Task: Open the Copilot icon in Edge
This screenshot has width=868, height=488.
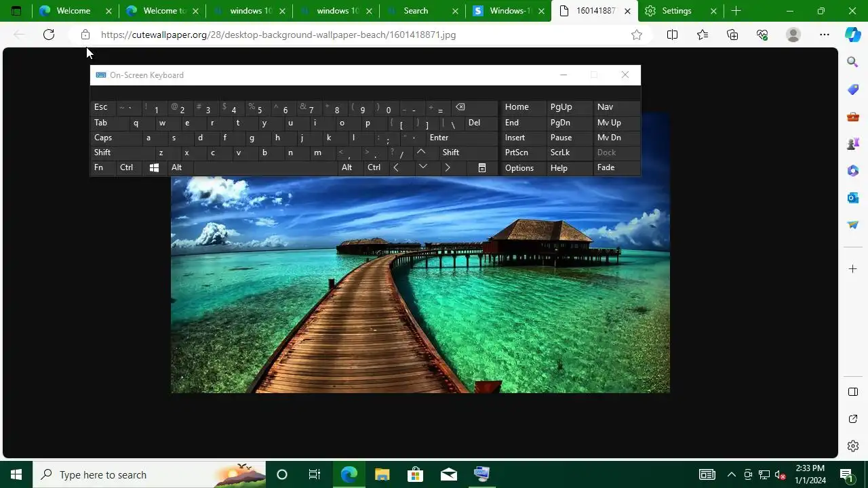Action: tap(853, 35)
